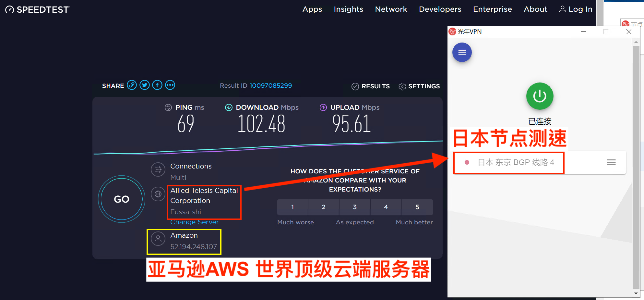This screenshot has height=300, width=644.
Task: Start test with the GO button
Action: 122,199
